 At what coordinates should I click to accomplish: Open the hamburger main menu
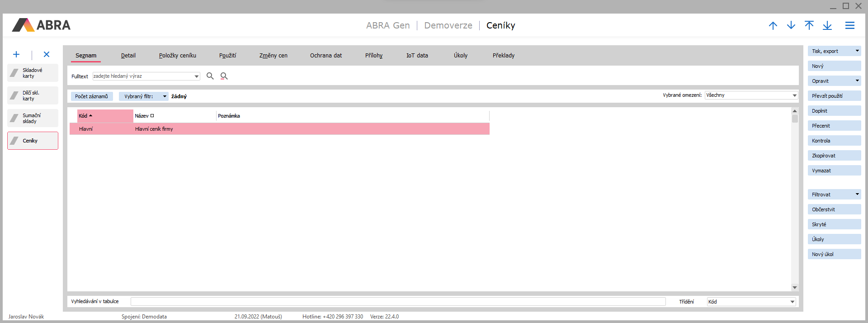(849, 26)
